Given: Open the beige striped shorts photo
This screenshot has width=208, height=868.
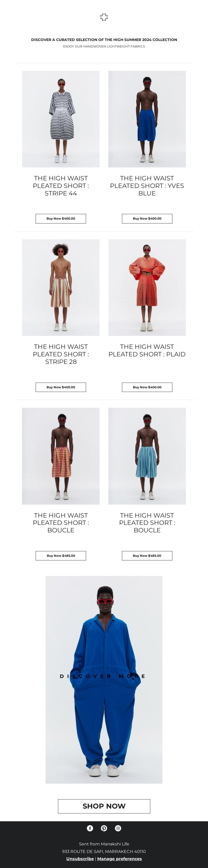Looking at the screenshot, I should pos(61,287).
